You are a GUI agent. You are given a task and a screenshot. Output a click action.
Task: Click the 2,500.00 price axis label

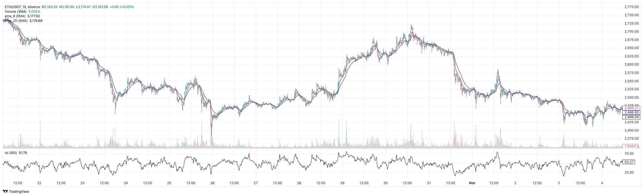tap(632, 98)
